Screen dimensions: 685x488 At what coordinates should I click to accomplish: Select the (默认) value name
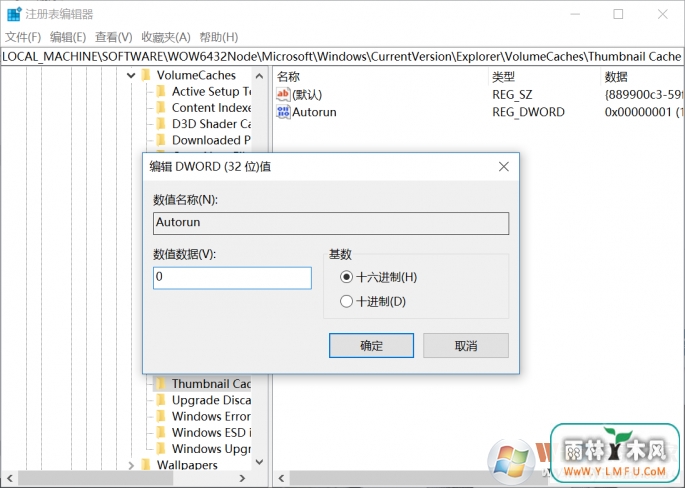tap(307, 94)
